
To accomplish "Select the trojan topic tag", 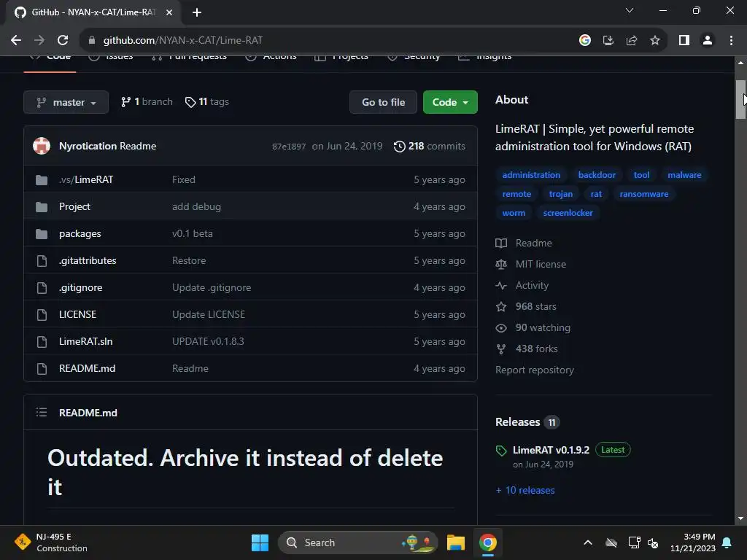I will point(561,194).
